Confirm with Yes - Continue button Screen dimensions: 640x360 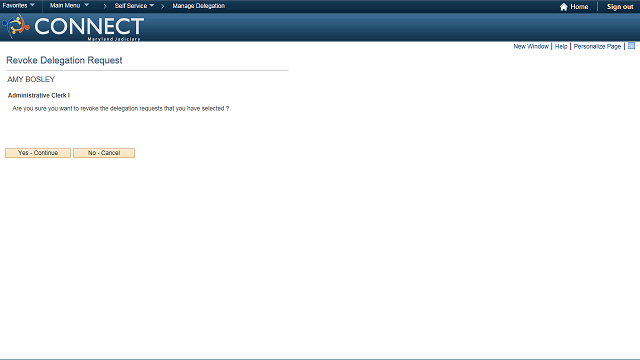(x=38, y=153)
